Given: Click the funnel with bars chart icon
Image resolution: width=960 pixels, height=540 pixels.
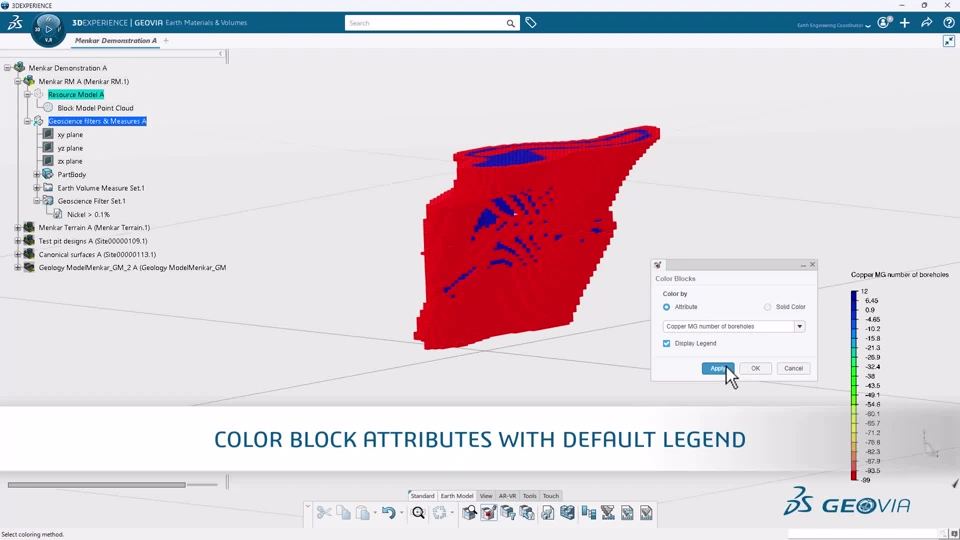Looking at the screenshot, I should (x=607, y=512).
